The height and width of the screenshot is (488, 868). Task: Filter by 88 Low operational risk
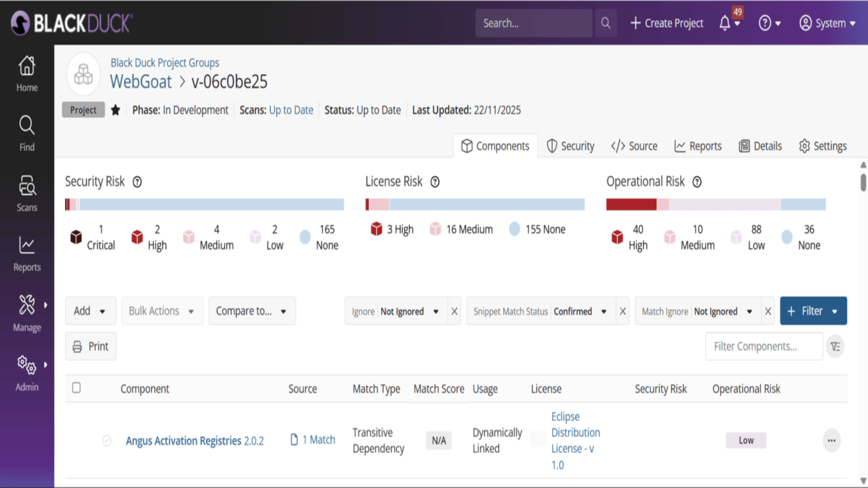pyautogui.click(x=748, y=237)
